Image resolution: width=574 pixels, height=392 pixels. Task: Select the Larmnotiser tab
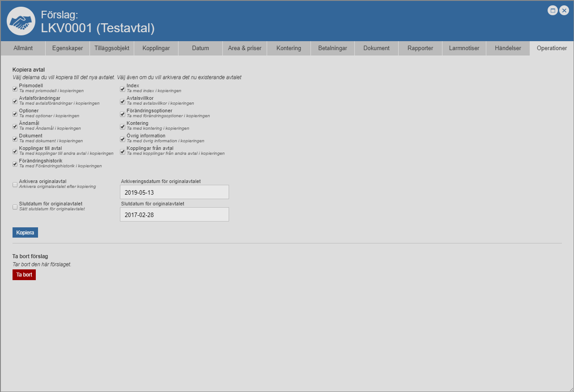[464, 48]
